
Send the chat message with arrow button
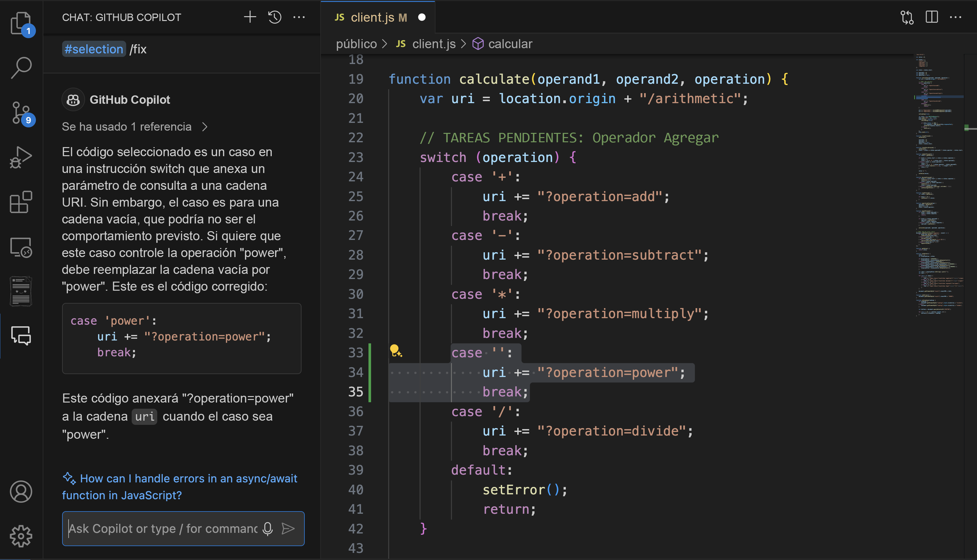tap(288, 528)
